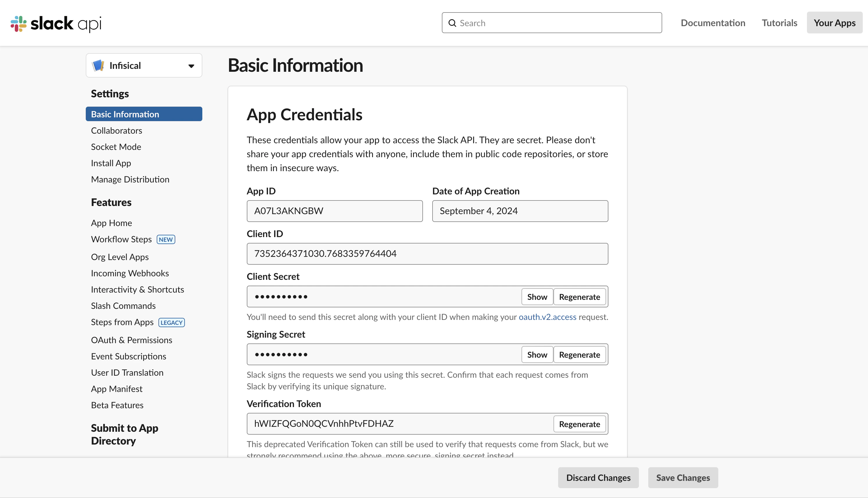Open the oauth.v2.access link
This screenshot has width=868, height=498.
coord(547,317)
